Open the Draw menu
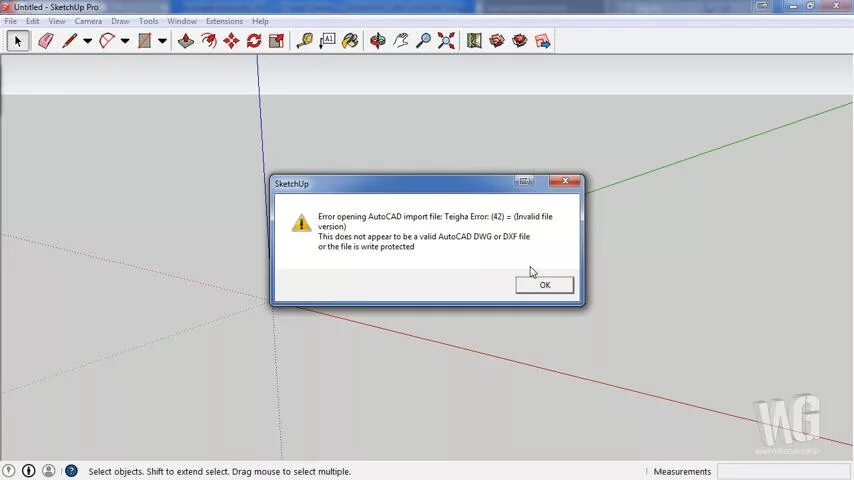854x480 pixels. point(120,21)
